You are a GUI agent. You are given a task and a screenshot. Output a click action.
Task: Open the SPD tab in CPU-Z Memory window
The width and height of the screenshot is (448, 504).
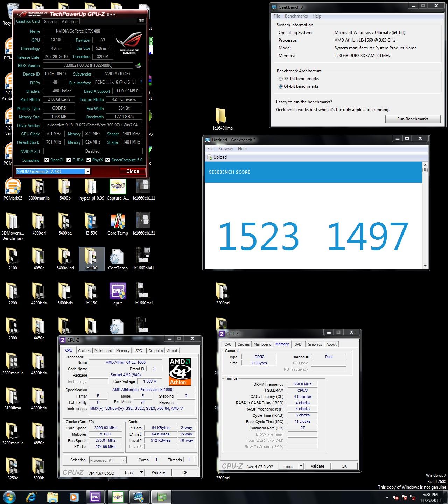pyautogui.click(x=298, y=344)
